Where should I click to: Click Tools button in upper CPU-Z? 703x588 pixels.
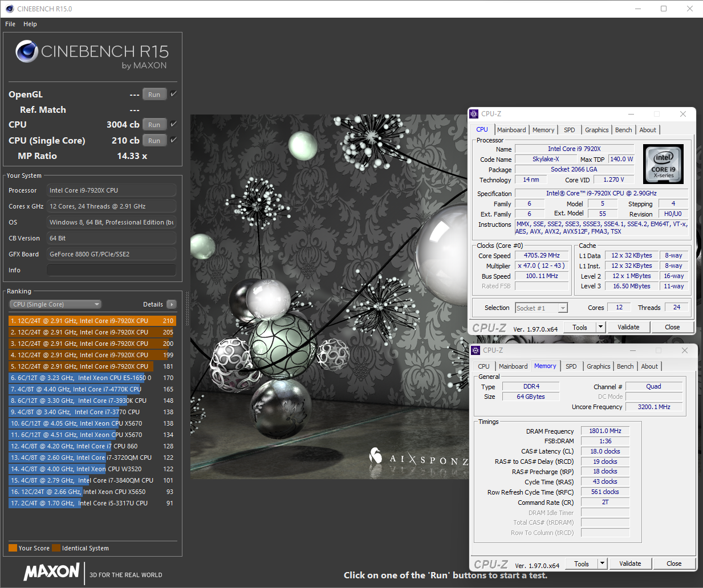(580, 327)
